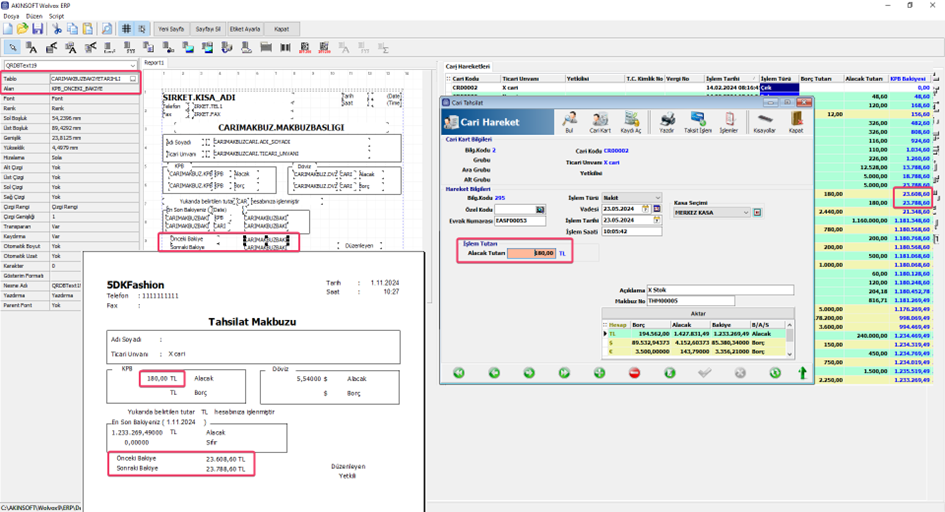Click the Etiket Ayarla button

pyautogui.click(x=245, y=29)
